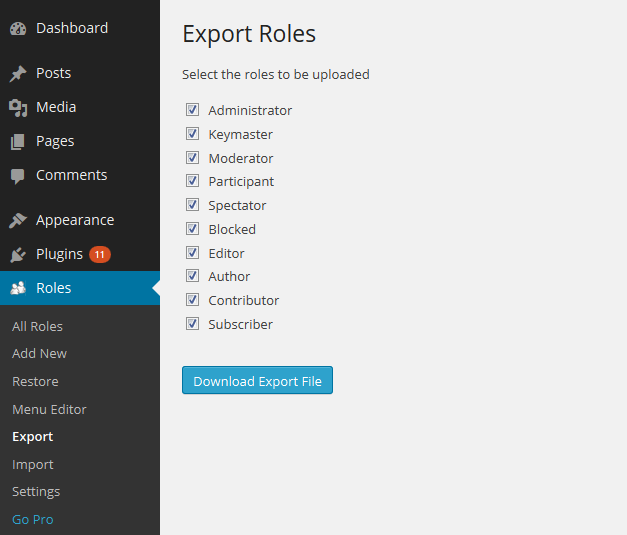627x535 pixels.
Task: Click the Editor label text
Action: click(x=226, y=254)
